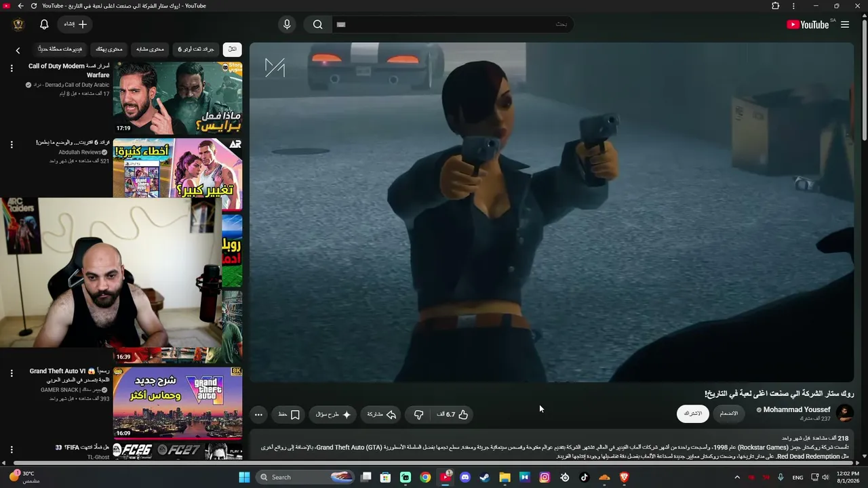Open Steam from the taskbar
Image resolution: width=868 pixels, height=488 pixels.
point(485,477)
